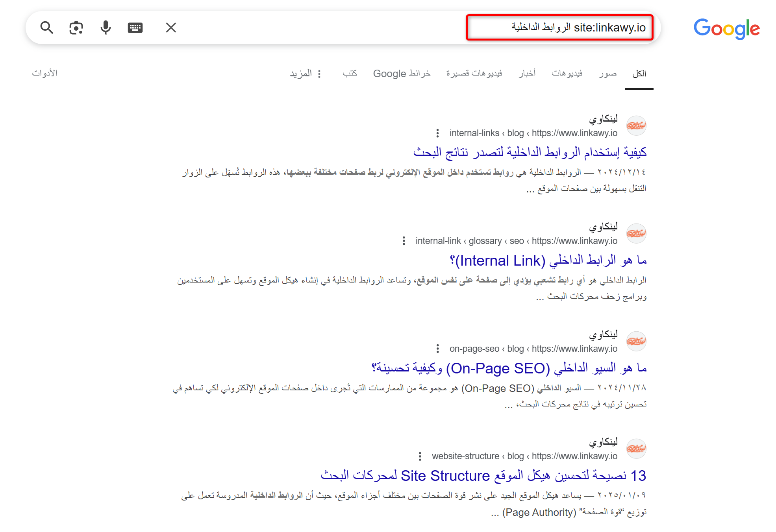Click the Site Structure tips result link
This screenshot has width=776, height=532.
coord(483,476)
